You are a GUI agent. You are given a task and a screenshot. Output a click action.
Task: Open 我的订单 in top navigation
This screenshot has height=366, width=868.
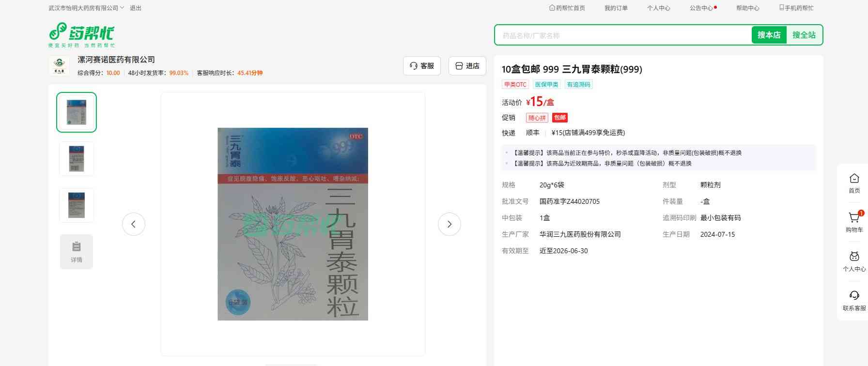click(616, 8)
